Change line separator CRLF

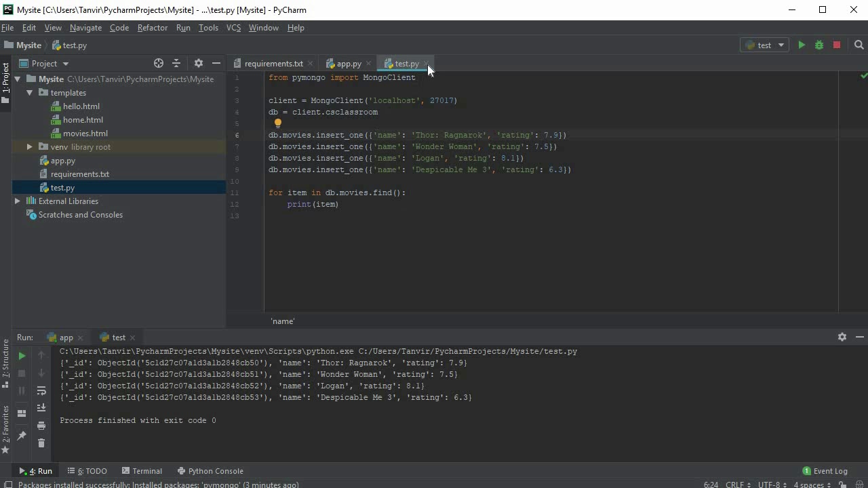[737, 485]
